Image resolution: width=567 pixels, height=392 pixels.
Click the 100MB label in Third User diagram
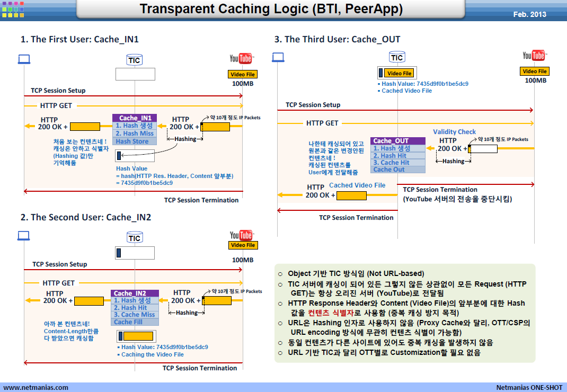click(536, 81)
